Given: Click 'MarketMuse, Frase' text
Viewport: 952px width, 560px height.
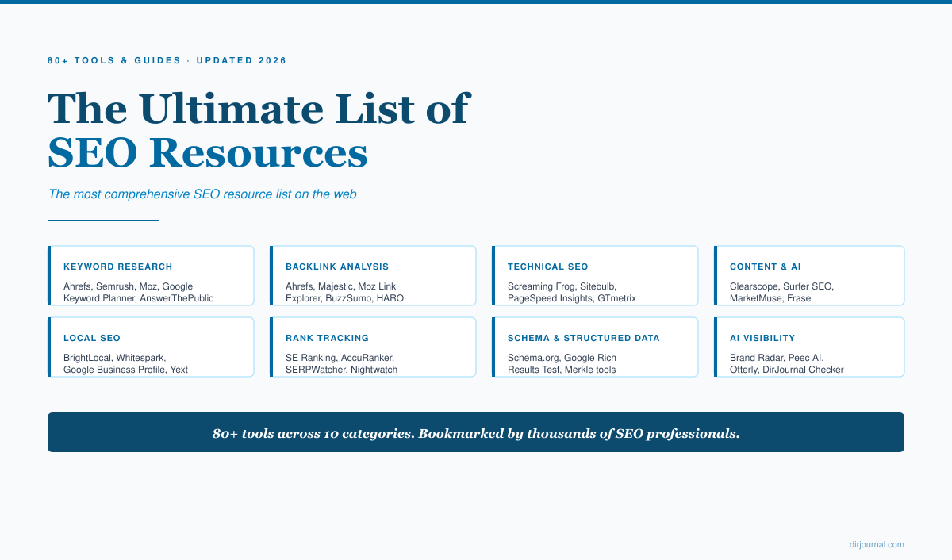Looking at the screenshot, I should [x=770, y=299].
